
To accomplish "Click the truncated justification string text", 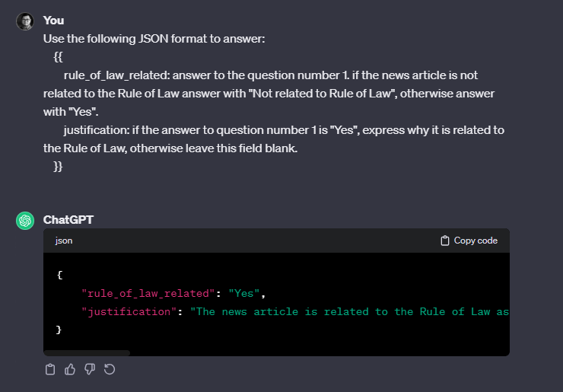I will [349, 311].
